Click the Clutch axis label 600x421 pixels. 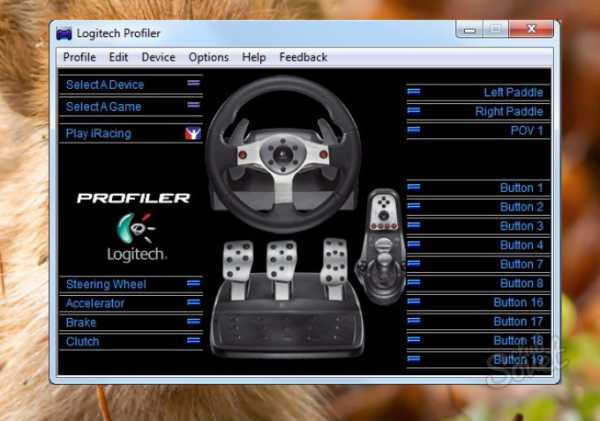(82, 341)
